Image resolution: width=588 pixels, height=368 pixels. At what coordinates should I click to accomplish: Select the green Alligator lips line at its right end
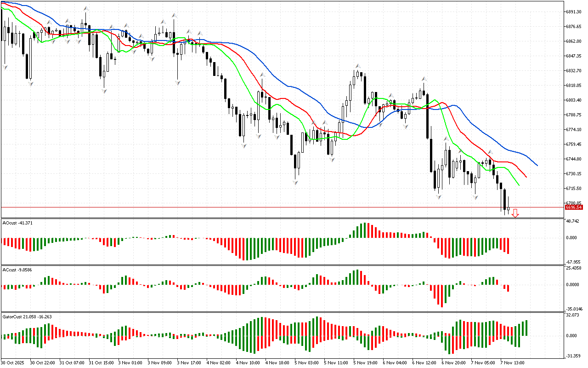(518, 184)
